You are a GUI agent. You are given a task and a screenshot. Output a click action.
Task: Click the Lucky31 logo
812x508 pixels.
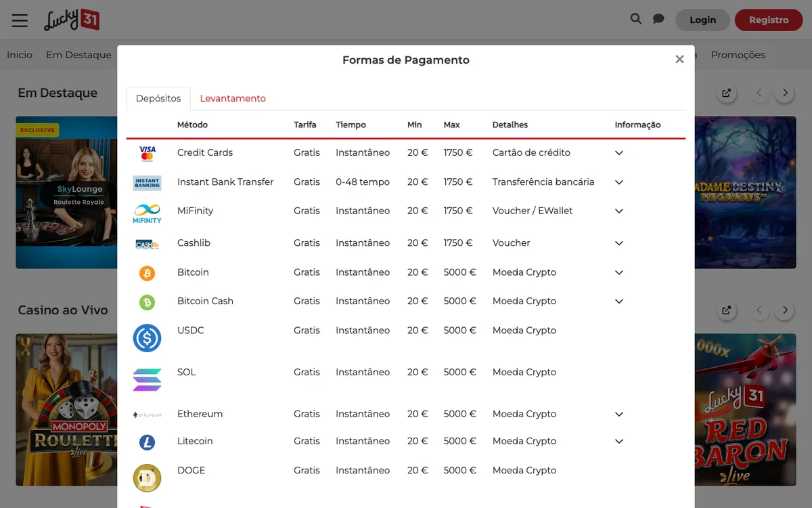click(72, 20)
